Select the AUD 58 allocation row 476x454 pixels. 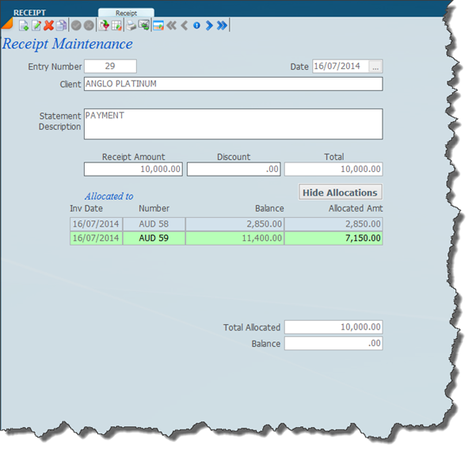coord(154,224)
